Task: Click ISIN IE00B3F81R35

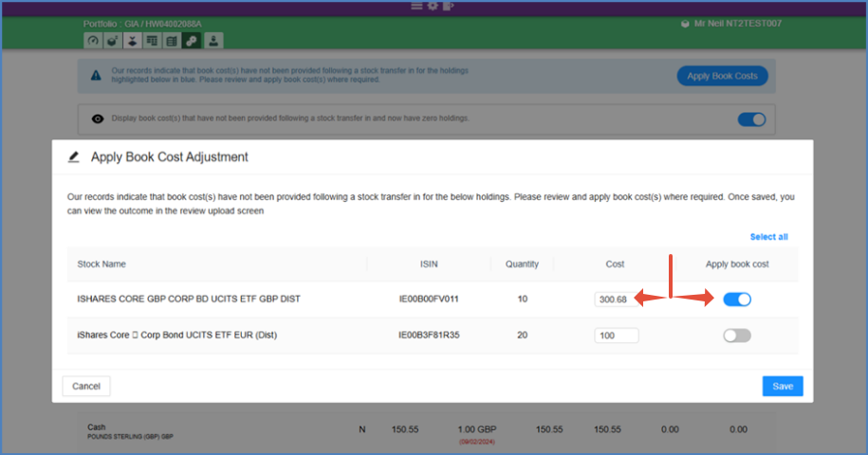Action: (x=429, y=335)
